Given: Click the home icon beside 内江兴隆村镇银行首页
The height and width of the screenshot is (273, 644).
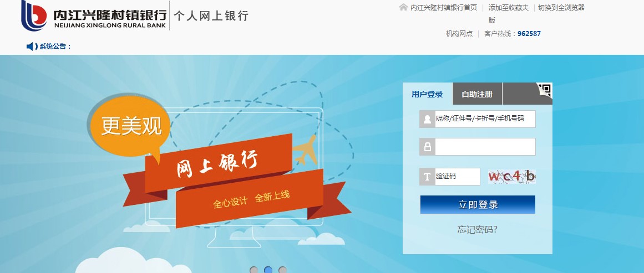Looking at the screenshot, I should tap(403, 7).
